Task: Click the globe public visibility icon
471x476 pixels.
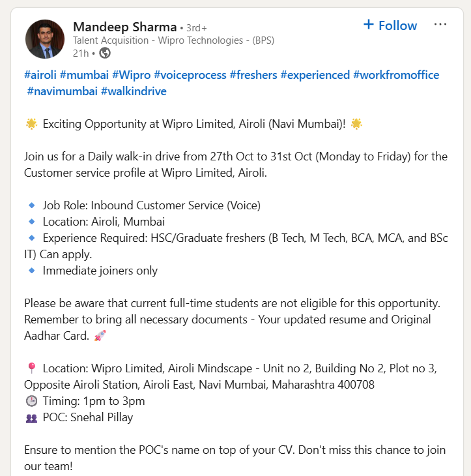Action: [104, 53]
